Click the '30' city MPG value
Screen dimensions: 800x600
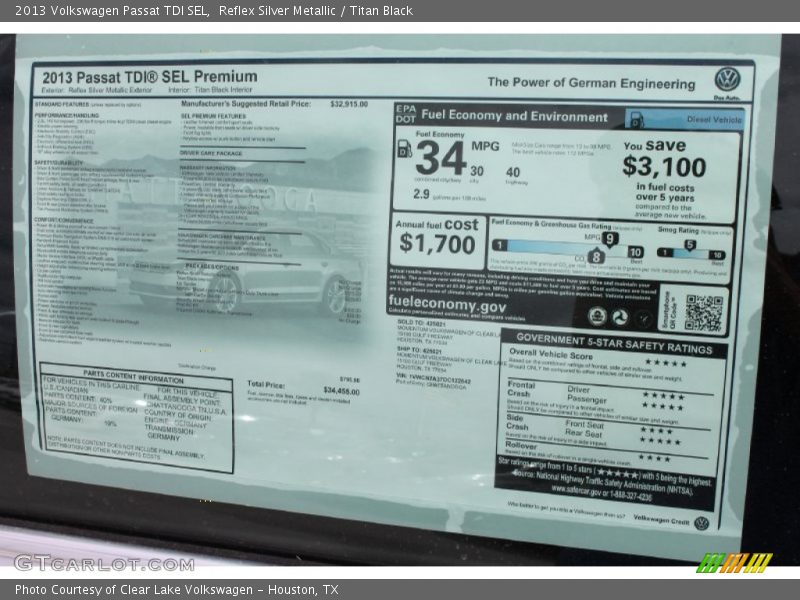tap(477, 171)
